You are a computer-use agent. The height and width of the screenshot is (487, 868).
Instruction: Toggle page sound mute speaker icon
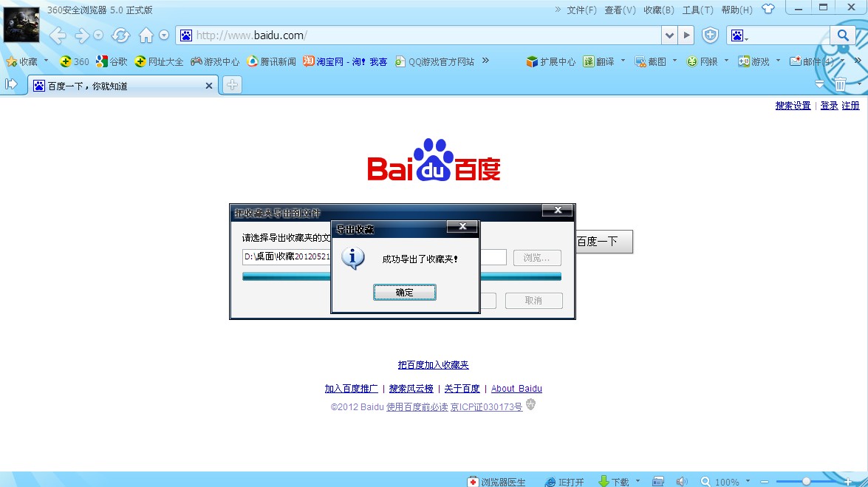(681, 482)
